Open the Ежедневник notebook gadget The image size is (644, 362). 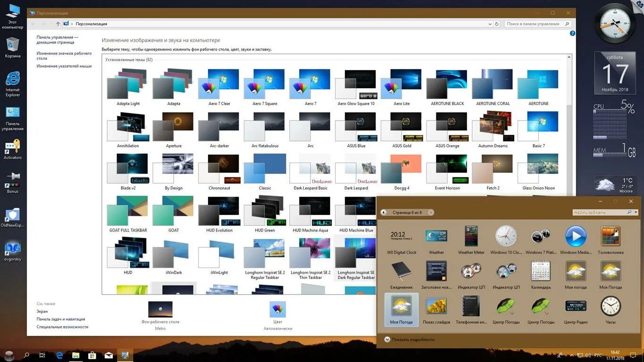tap(401, 275)
